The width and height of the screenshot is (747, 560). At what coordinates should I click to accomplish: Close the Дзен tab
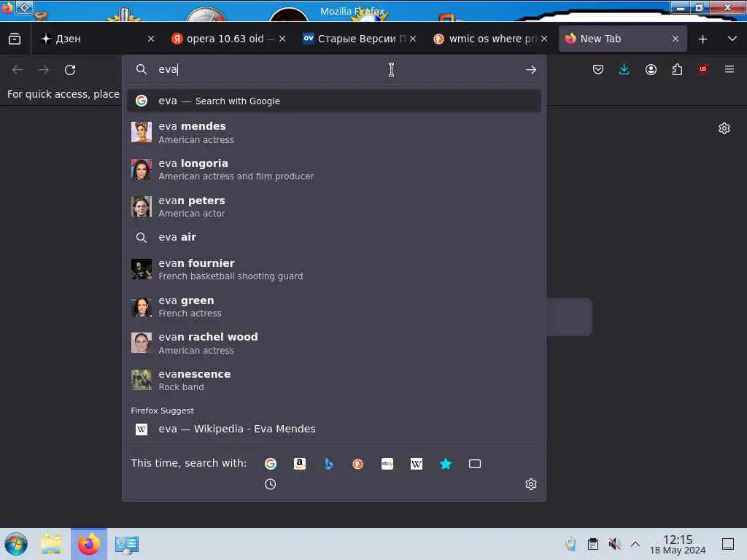tap(151, 39)
